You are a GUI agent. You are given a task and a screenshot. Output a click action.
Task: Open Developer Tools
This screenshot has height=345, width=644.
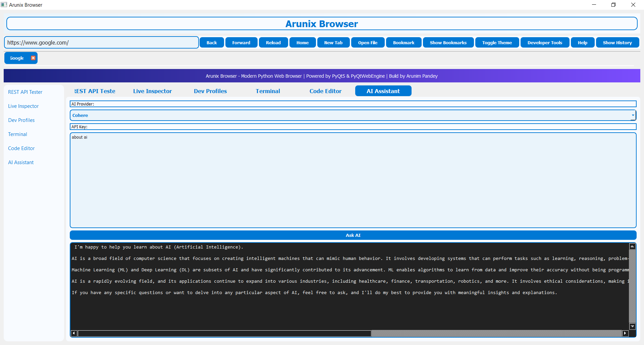544,43
